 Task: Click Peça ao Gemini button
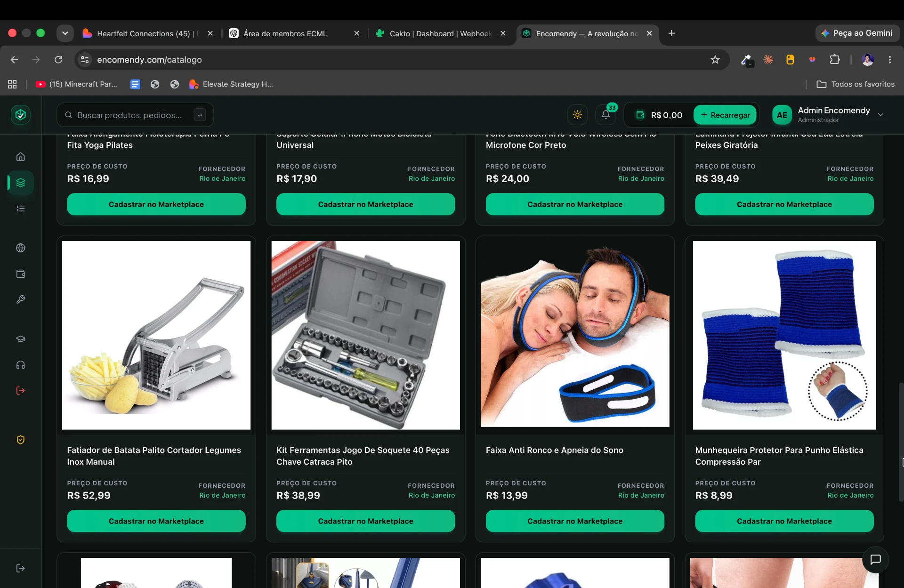click(x=857, y=33)
